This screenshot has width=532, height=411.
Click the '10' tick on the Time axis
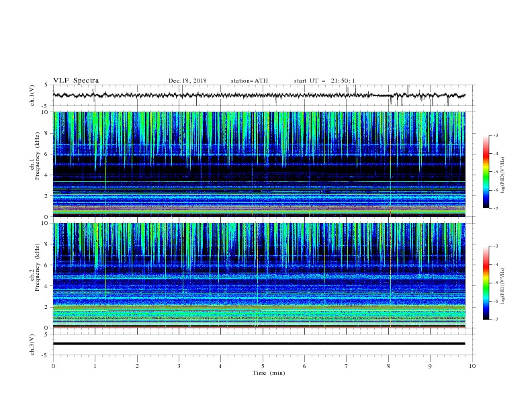(x=472, y=366)
